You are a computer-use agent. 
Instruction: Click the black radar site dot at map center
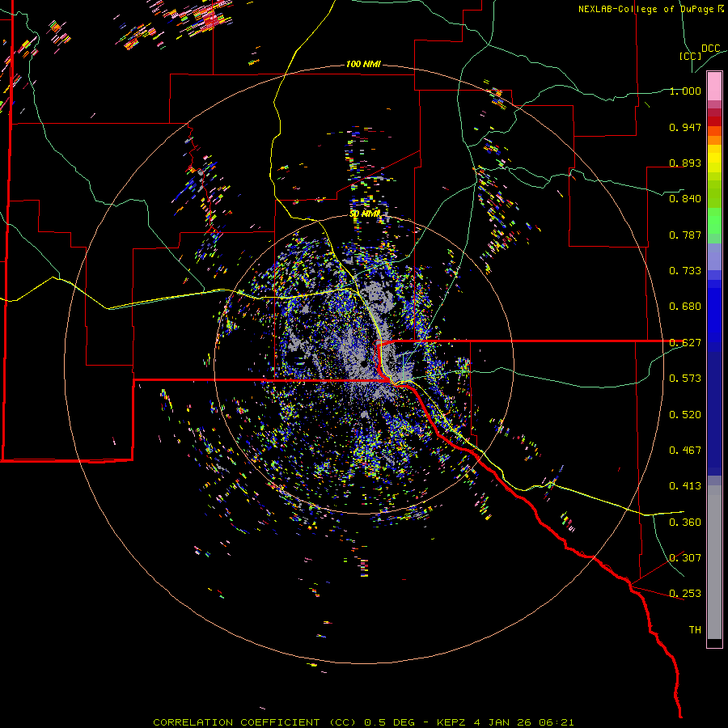point(363,364)
